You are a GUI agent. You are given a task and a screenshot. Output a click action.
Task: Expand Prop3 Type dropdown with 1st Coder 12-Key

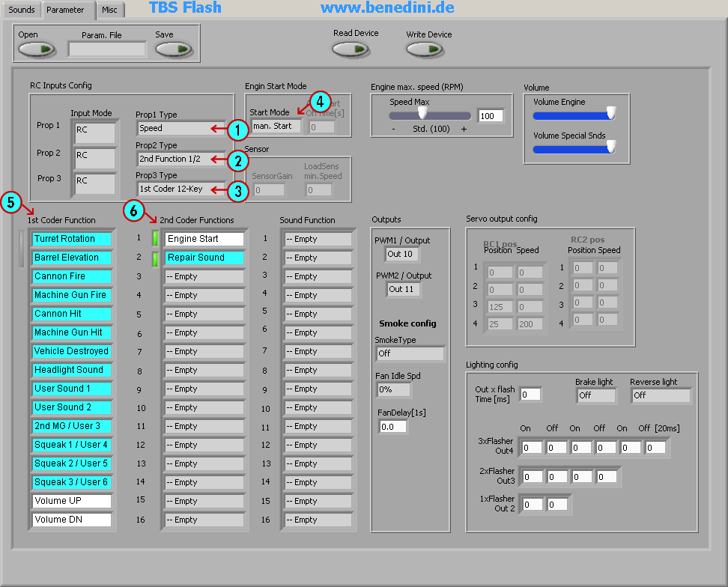(180, 189)
